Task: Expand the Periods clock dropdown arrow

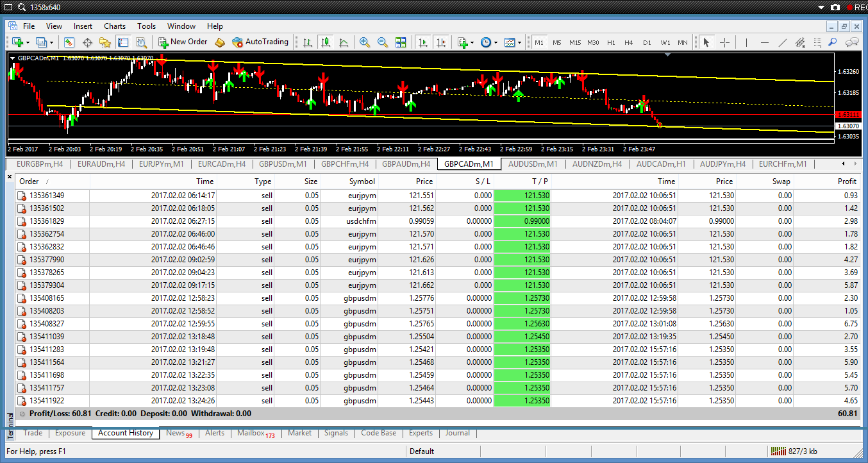Action: [496, 42]
